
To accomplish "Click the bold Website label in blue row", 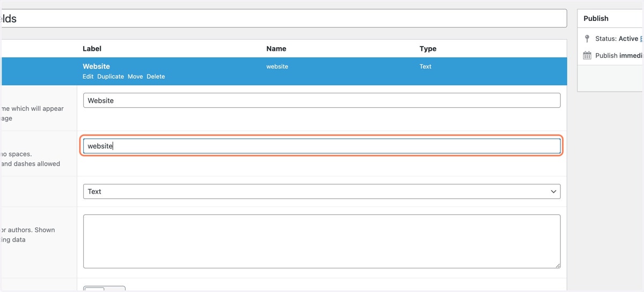I will 96,66.
